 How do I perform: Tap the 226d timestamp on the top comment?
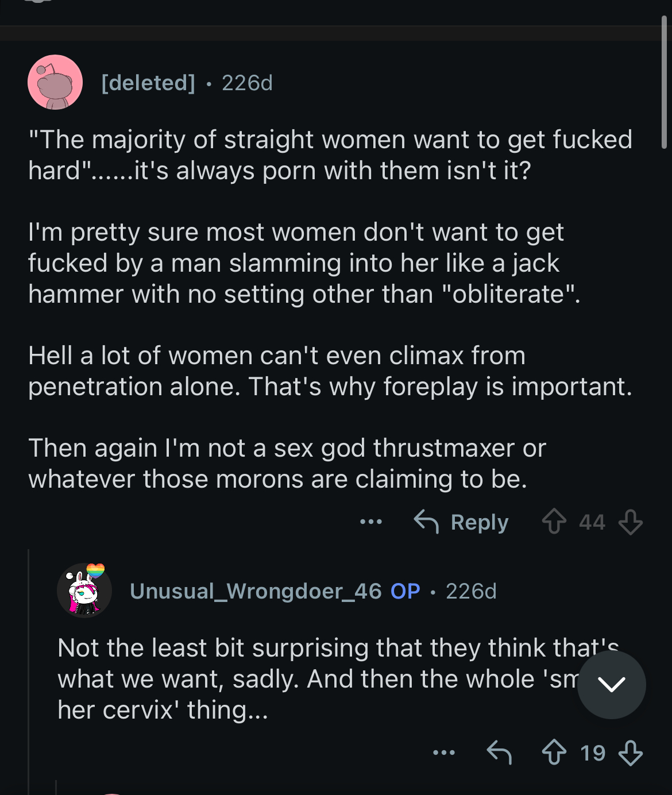pos(247,83)
